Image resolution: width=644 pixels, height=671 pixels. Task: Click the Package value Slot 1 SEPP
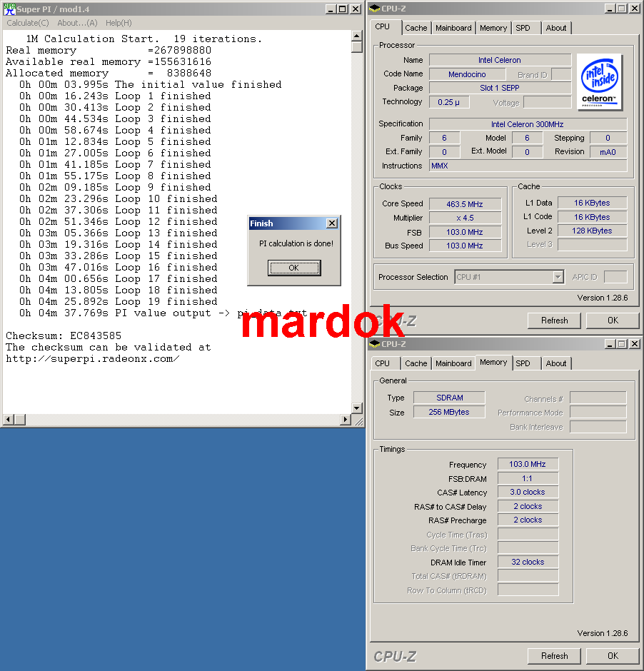click(x=500, y=88)
